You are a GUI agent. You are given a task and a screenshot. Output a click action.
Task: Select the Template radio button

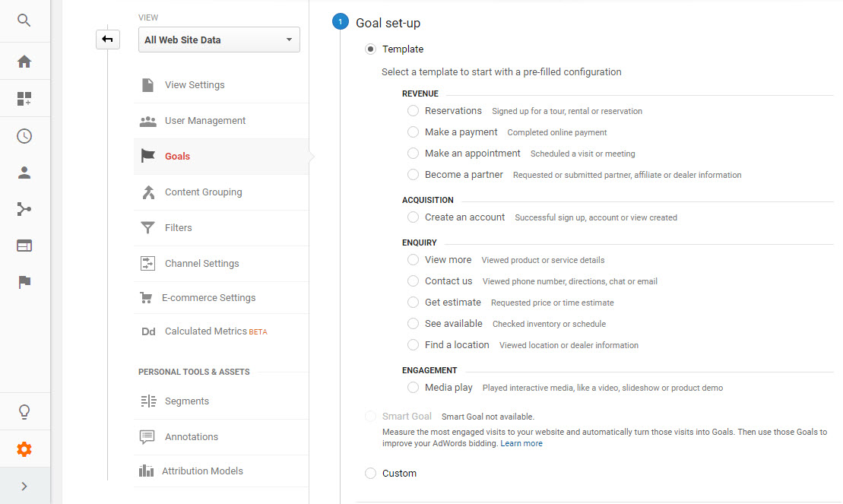tap(370, 49)
